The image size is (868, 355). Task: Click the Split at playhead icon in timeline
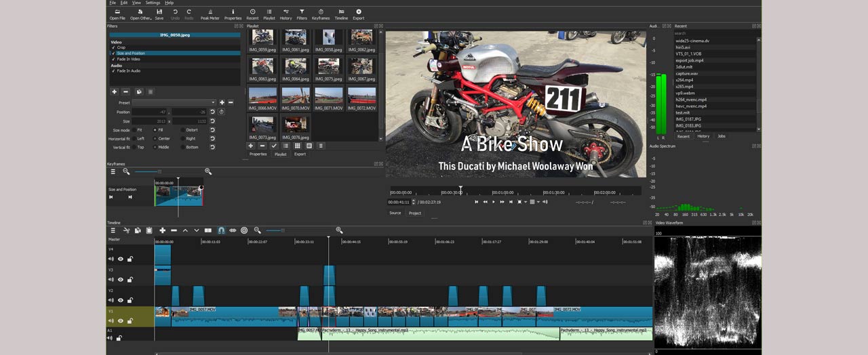tap(208, 230)
